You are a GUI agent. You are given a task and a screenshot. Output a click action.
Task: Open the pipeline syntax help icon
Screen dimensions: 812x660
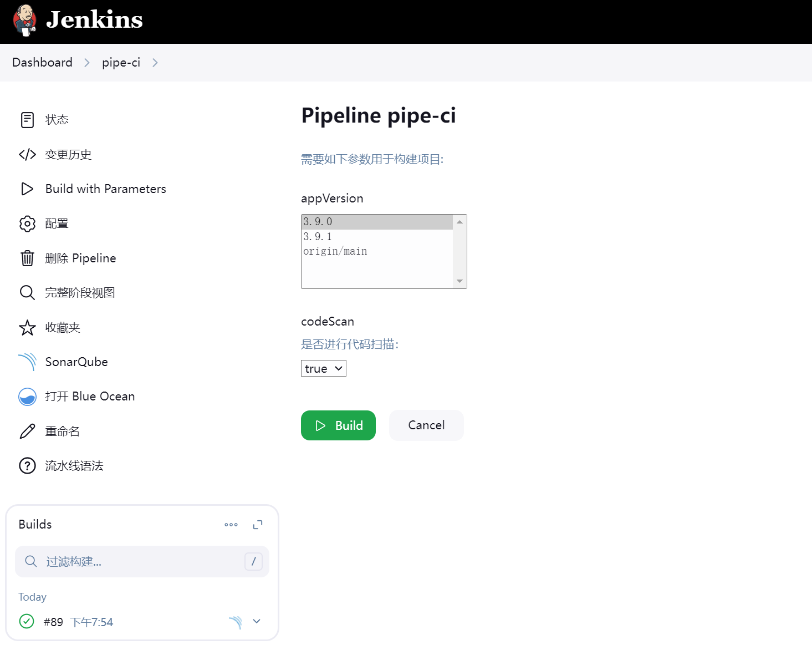pos(27,466)
